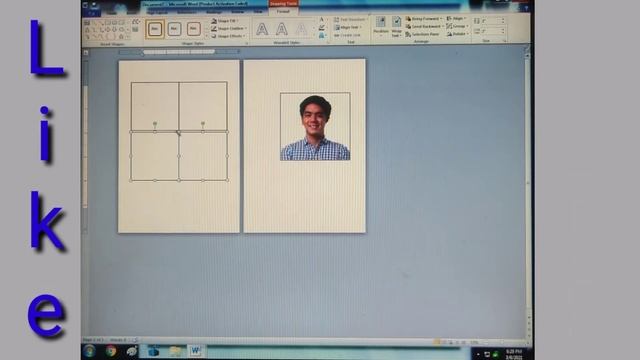This screenshot has height=360, width=640.
Task: Switch to the Mailings tab
Action: pyautogui.click(x=214, y=12)
